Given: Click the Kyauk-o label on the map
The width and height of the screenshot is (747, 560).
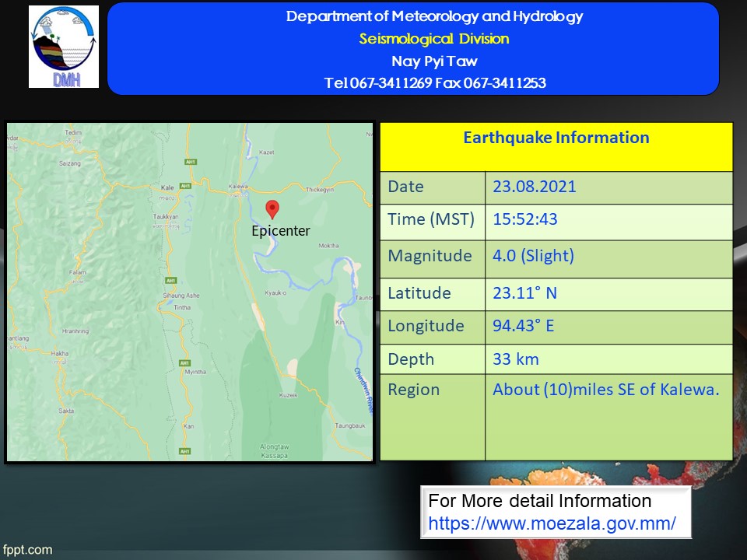Looking at the screenshot, I should pos(275,293).
